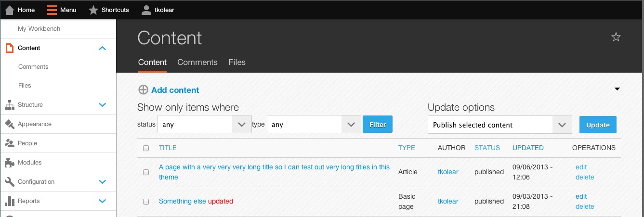Screen dimensions: 644x217
Task: Click the user silhouette icon for tkolear
Action: tap(146, 10)
